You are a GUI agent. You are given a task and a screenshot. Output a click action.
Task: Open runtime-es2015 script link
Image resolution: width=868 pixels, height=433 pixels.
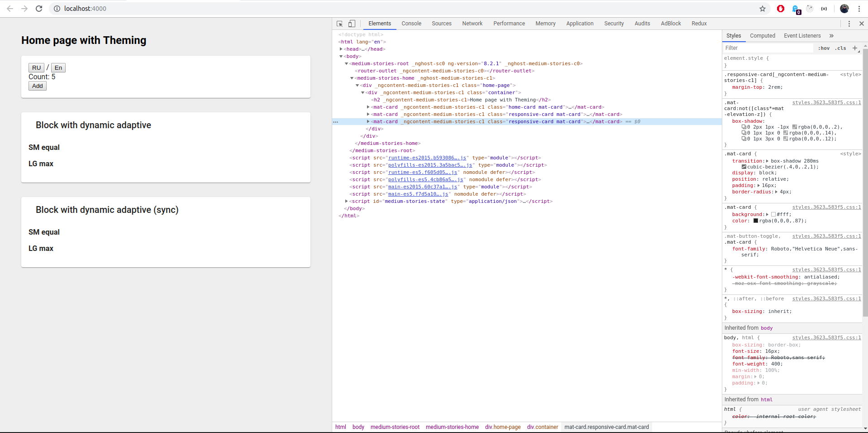pyautogui.click(x=427, y=158)
